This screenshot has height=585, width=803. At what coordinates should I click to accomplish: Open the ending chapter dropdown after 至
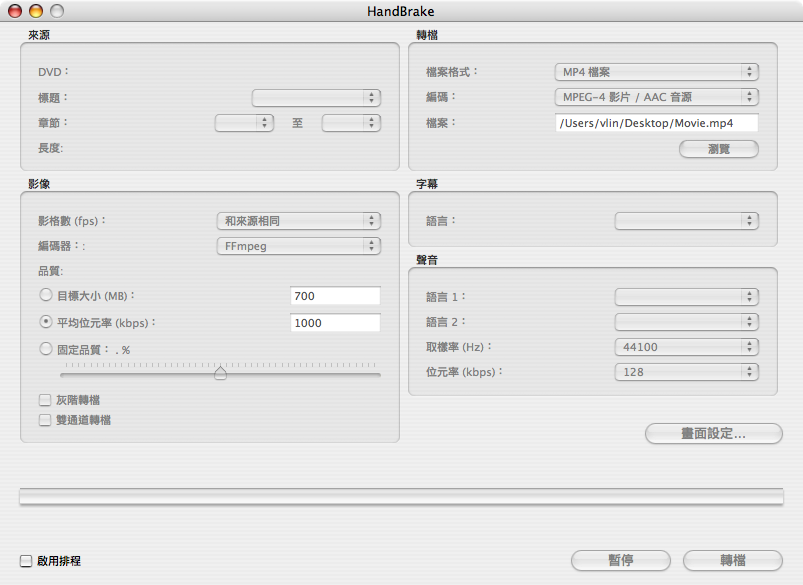pos(351,123)
